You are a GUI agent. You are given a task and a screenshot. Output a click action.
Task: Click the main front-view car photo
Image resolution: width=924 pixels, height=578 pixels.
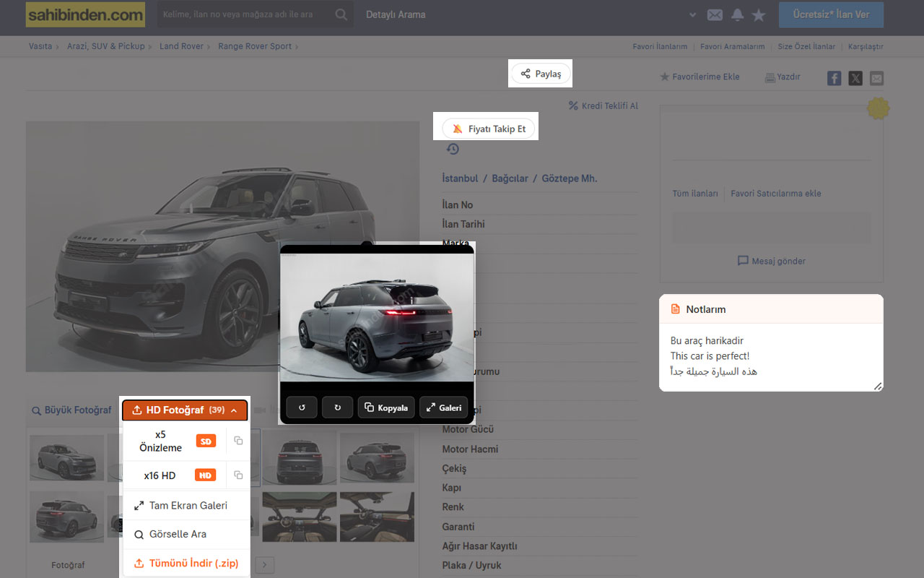pyautogui.click(x=222, y=246)
